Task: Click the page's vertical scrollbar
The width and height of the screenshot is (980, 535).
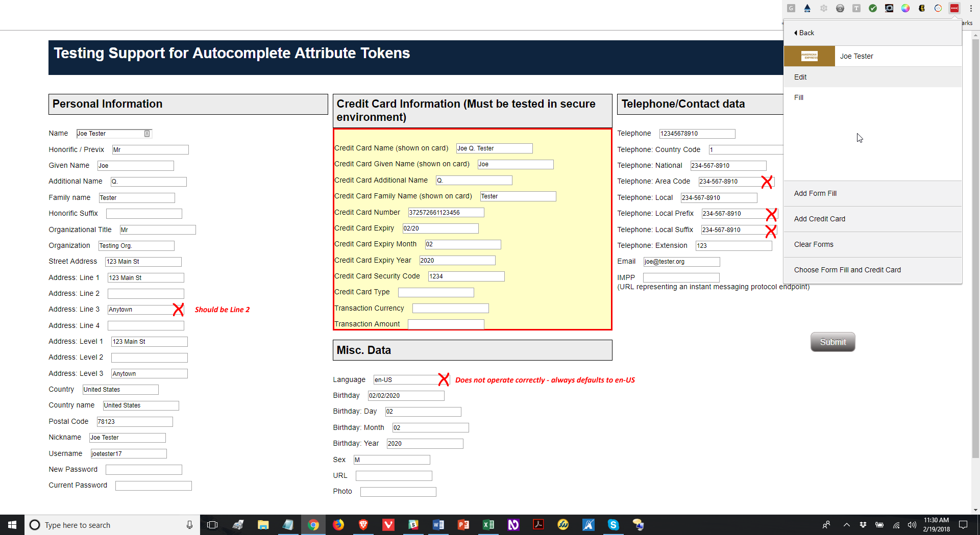Action: click(975, 255)
